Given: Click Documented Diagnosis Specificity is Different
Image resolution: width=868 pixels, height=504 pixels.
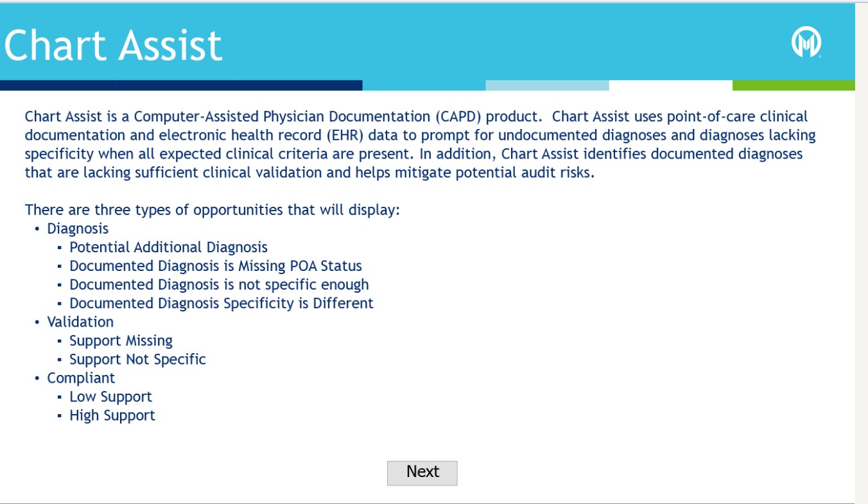Looking at the screenshot, I should click(221, 303).
